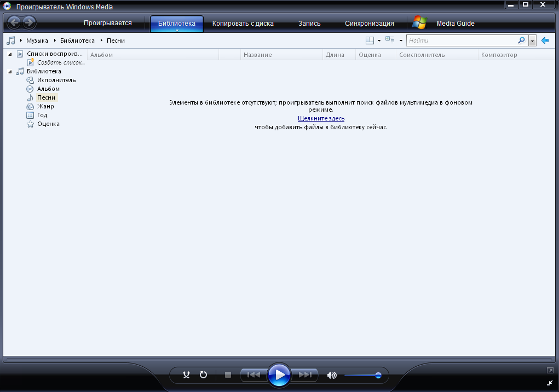Open Альбом view in the sidebar
Image resolution: width=559 pixels, height=392 pixels.
(48, 89)
